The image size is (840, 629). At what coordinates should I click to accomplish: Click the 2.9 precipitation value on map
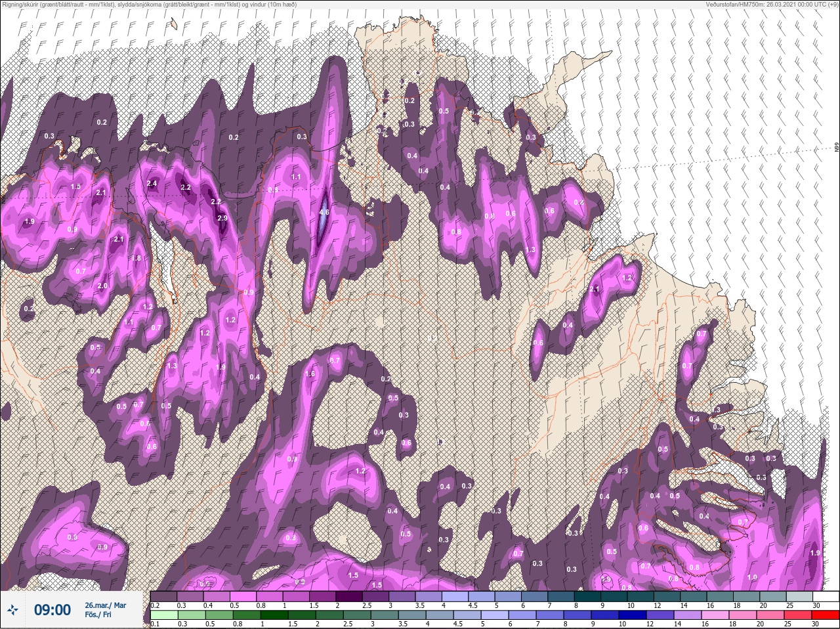coord(222,218)
